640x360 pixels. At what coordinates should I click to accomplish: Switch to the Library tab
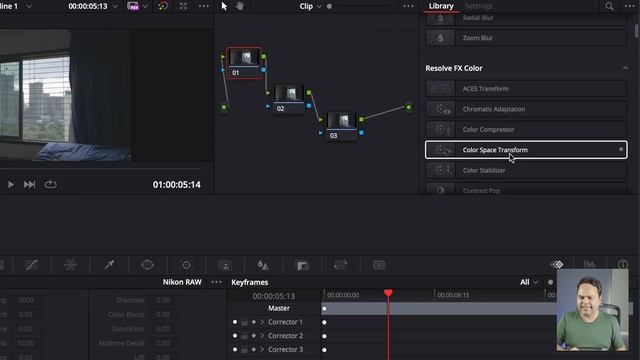point(441,6)
